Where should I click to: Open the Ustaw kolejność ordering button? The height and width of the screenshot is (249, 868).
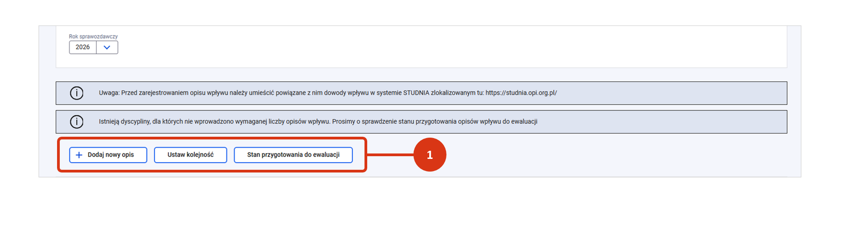coord(190,155)
